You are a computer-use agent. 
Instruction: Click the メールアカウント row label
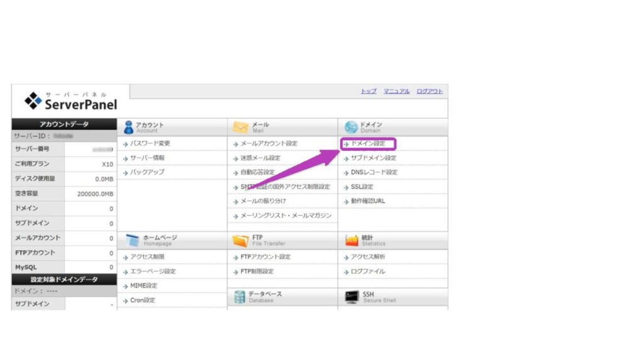37,238
